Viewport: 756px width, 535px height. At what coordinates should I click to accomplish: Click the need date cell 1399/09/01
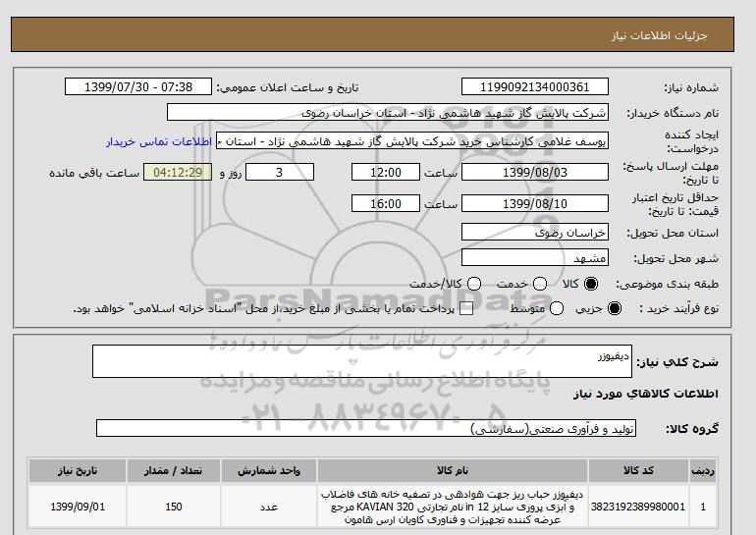click(78, 507)
